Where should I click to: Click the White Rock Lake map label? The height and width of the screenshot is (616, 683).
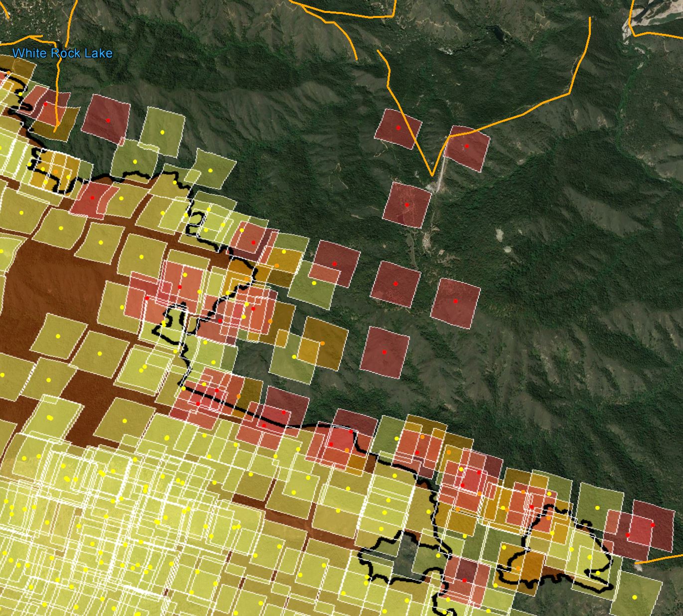pos(62,53)
